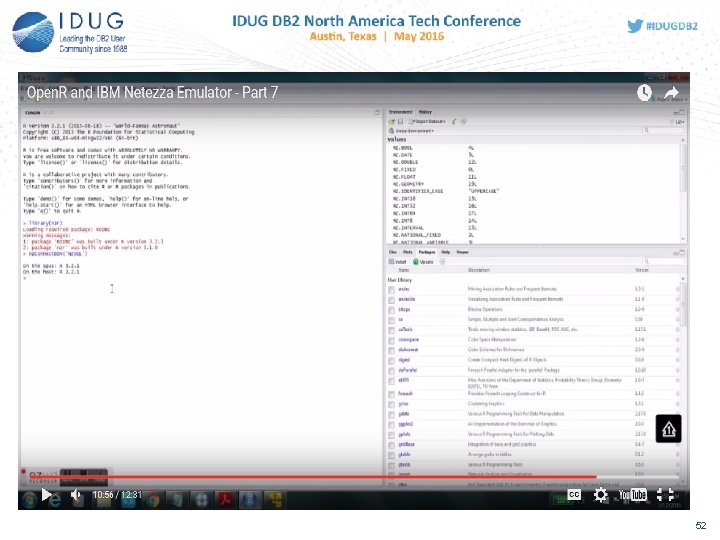Check the ggplot2 package checkbox
The image size is (720, 540).
(x=391, y=425)
